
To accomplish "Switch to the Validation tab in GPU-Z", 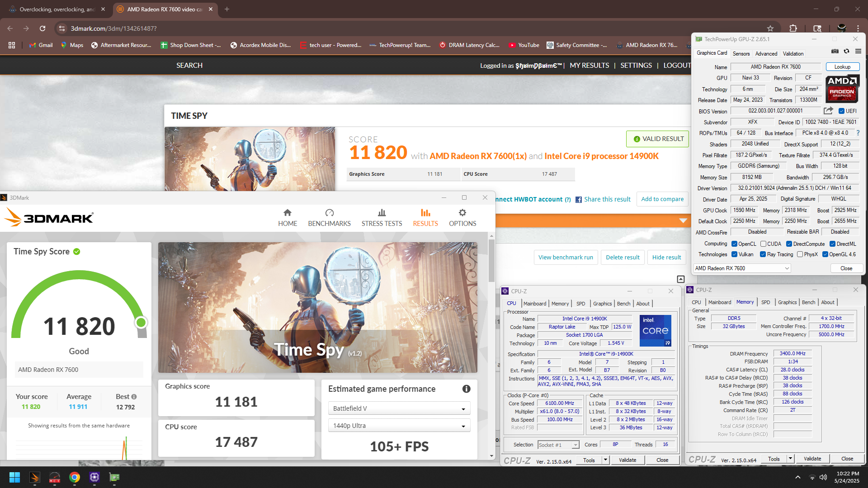I will pos(793,53).
